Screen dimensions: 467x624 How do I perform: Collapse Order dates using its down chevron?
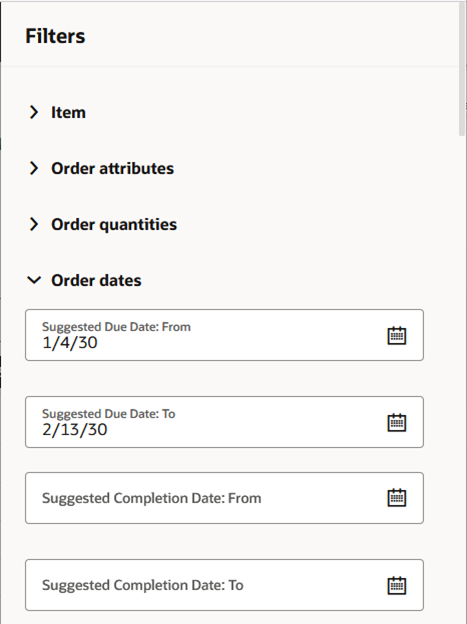tap(34, 280)
